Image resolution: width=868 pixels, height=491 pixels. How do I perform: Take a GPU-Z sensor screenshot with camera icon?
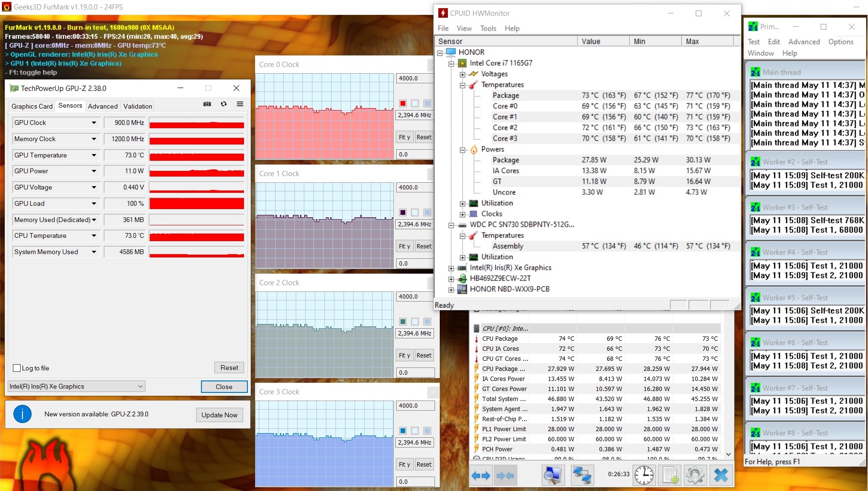(x=207, y=104)
